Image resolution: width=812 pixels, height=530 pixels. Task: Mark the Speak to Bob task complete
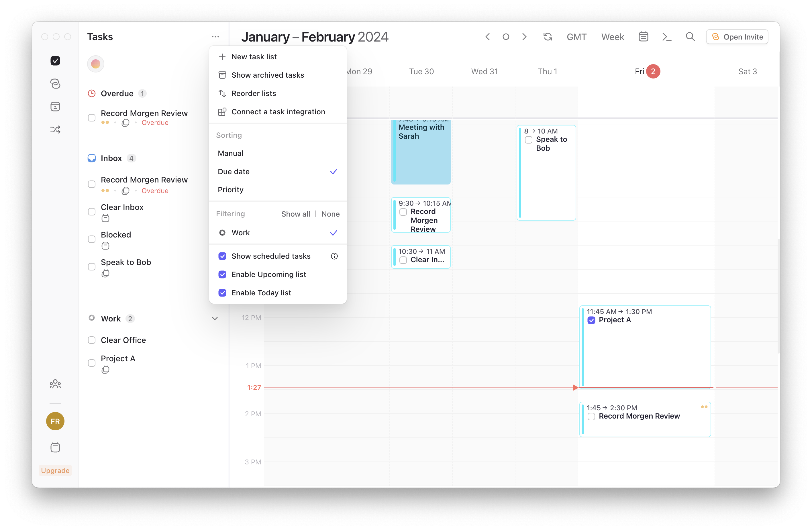(x=91, y=267)
